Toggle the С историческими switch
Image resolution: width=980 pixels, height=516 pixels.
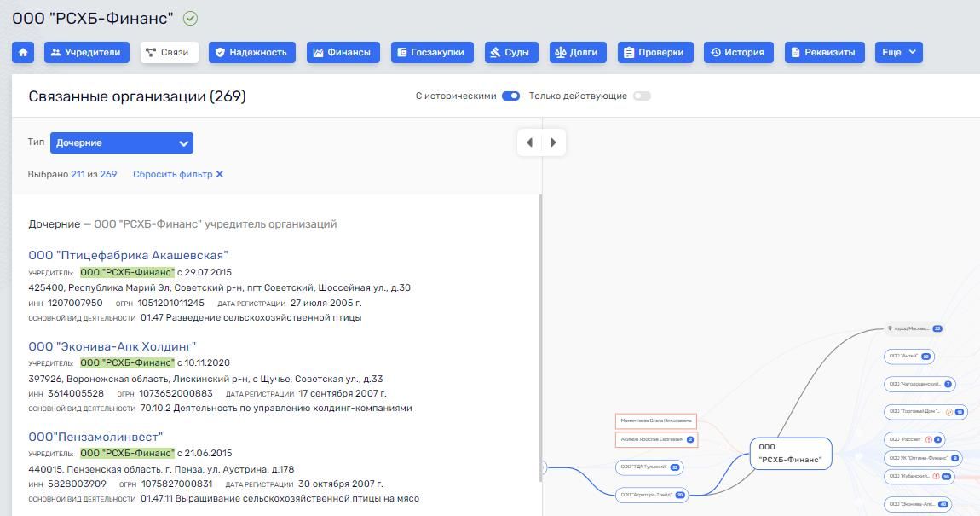coord(510,96)
